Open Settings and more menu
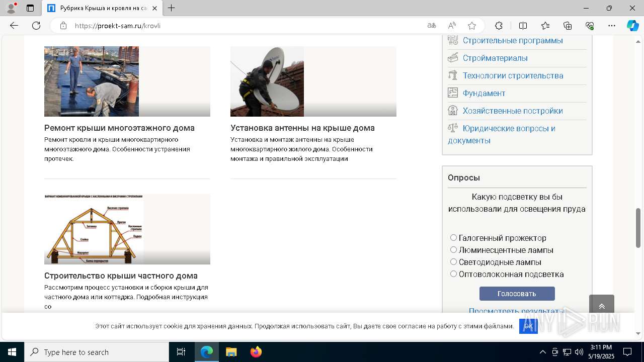 coord(612,26)
